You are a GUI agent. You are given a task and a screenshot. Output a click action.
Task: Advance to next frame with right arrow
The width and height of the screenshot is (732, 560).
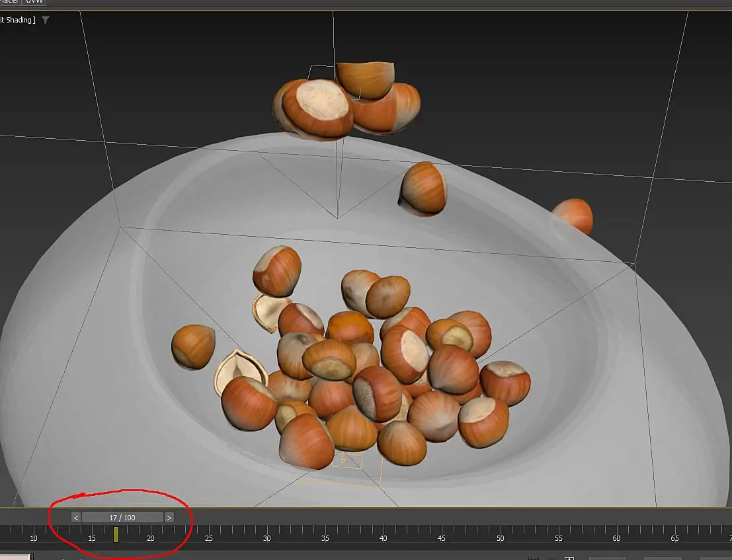169,518
